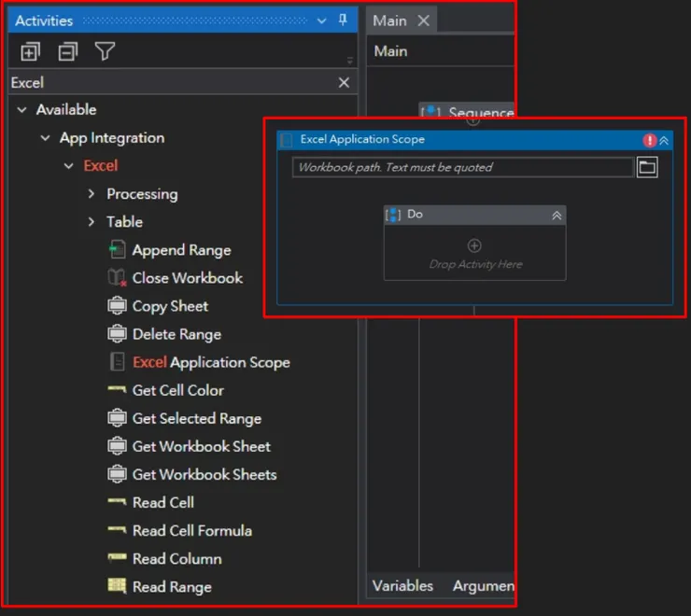Select the Get Selected Range activity
691x616 pixels.
coord(197,418)
